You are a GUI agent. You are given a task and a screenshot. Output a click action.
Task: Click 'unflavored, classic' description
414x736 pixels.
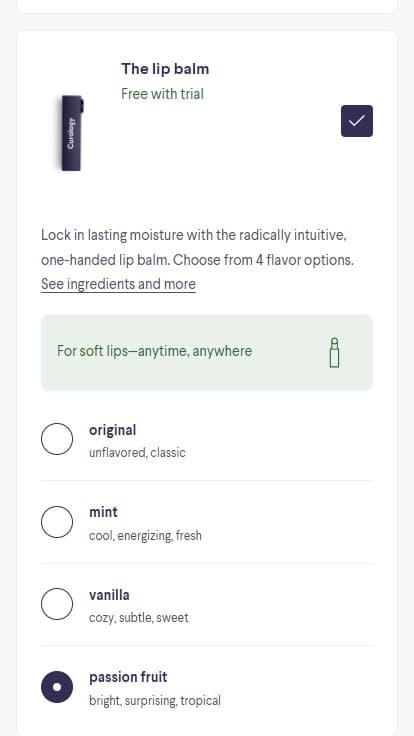tap(137, 453)
